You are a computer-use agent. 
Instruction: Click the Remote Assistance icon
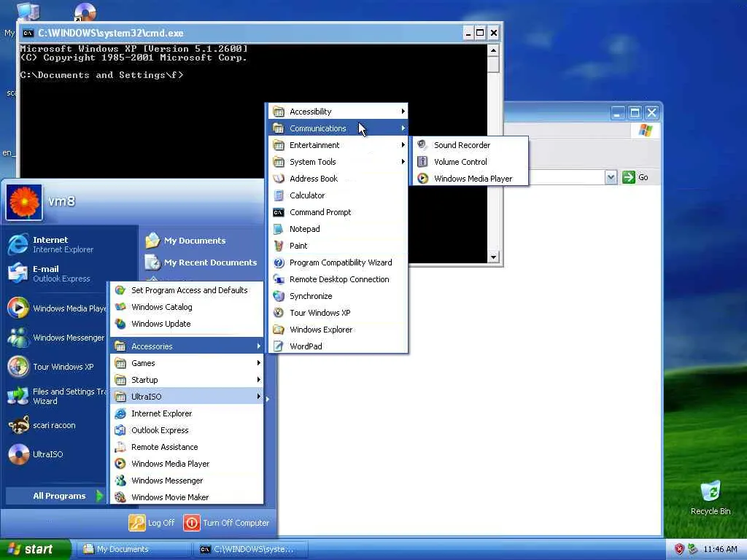(120, 447)
